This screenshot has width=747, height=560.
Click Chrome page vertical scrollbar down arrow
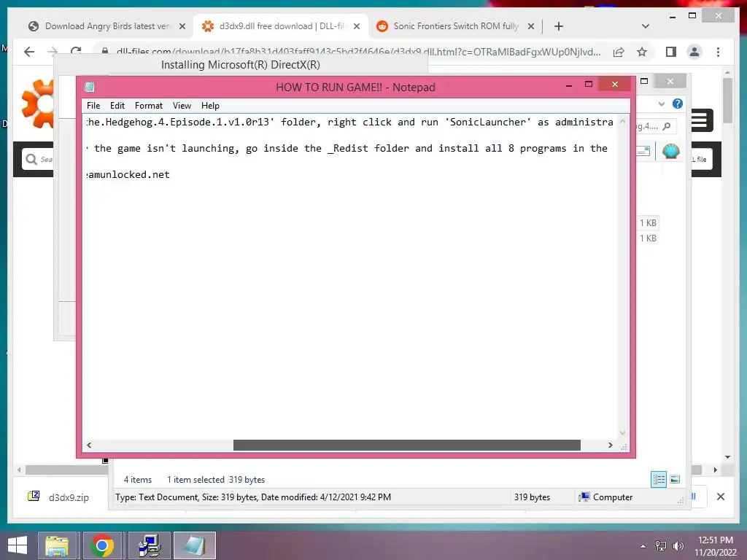[x=727, y=457]
